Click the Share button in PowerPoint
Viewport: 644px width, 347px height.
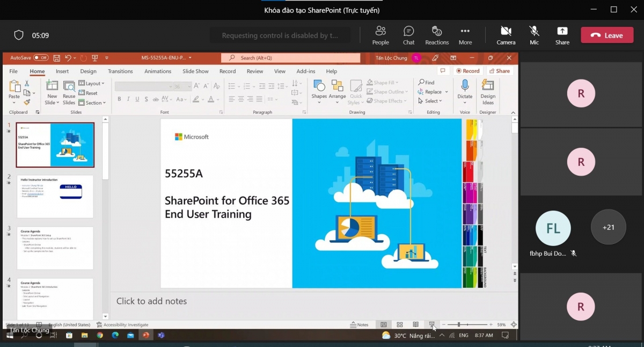click(499, 71)
